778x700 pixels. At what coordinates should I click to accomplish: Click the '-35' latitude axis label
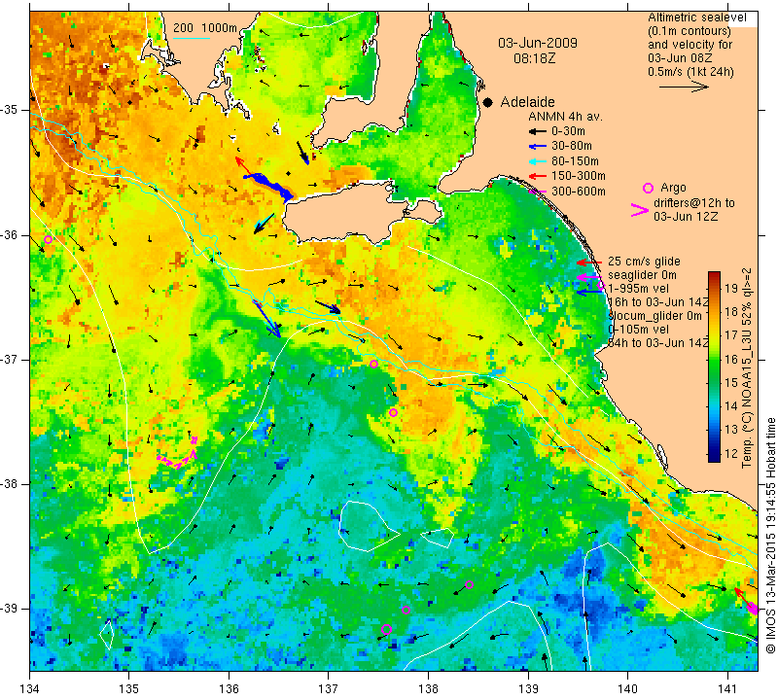tap(11, 110)
